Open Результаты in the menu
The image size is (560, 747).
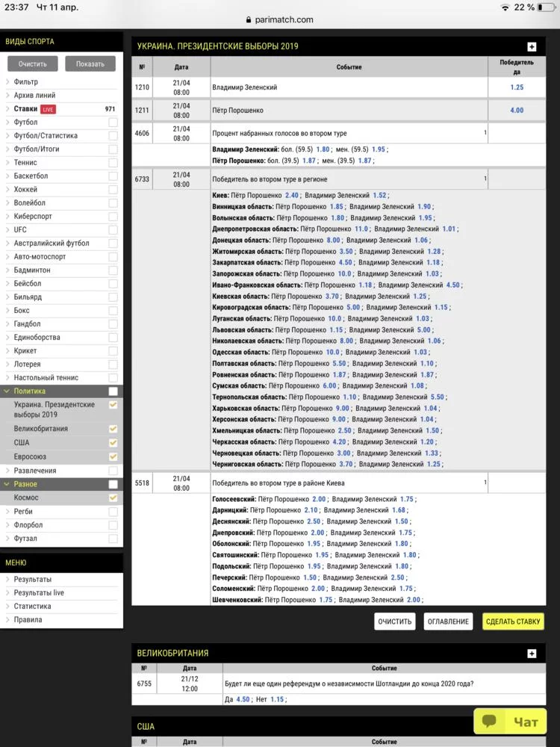pos(32,580)
